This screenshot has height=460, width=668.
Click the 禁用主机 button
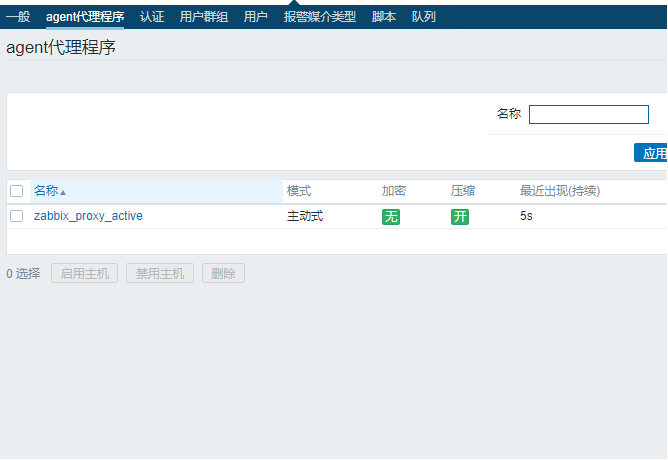pyautogui.click(x=160, y=273)
